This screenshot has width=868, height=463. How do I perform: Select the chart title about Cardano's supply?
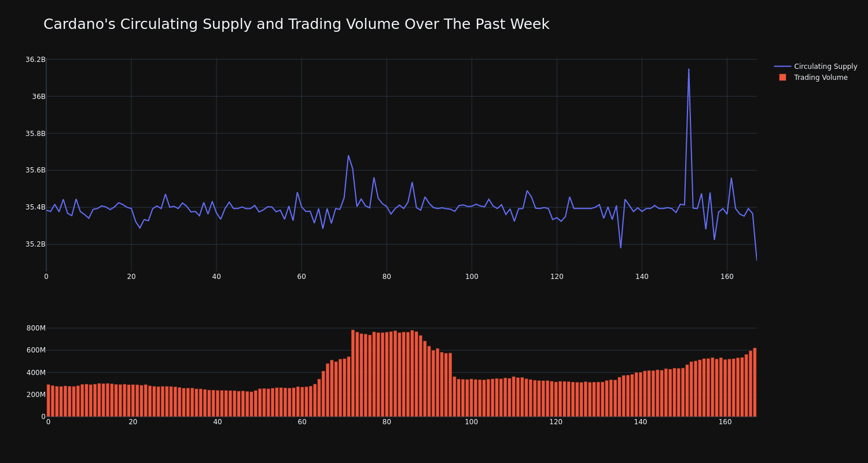pyautogui.click(x=296, y=24)
